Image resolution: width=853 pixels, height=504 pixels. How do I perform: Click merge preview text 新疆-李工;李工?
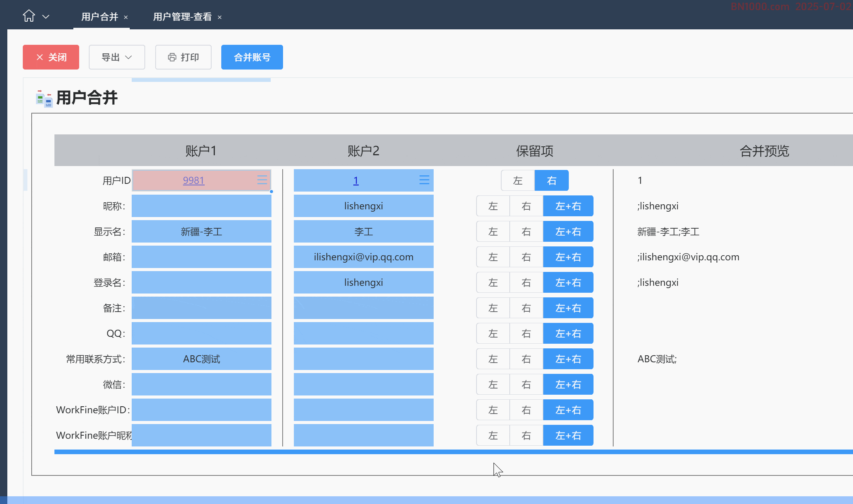pyautogui.click(x=668, y=232)
